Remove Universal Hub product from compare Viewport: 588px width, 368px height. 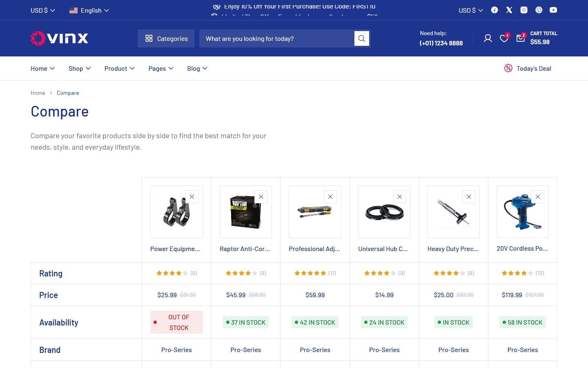pos(400,197)
